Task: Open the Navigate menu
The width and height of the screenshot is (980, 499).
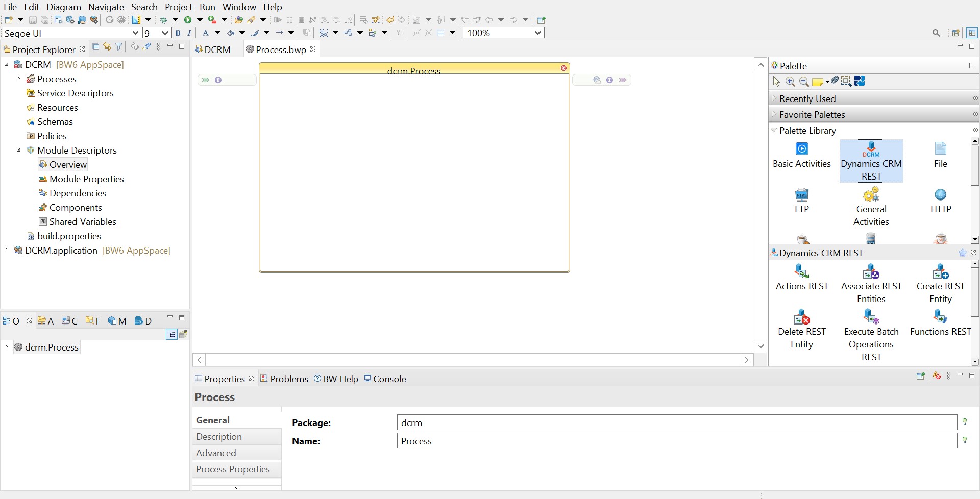Action: tap(106, 7)
